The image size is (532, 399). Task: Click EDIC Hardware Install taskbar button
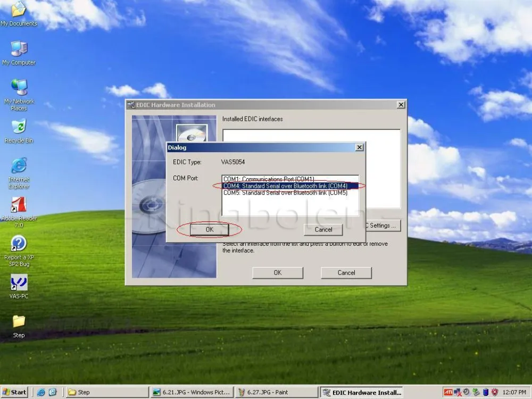361,392
